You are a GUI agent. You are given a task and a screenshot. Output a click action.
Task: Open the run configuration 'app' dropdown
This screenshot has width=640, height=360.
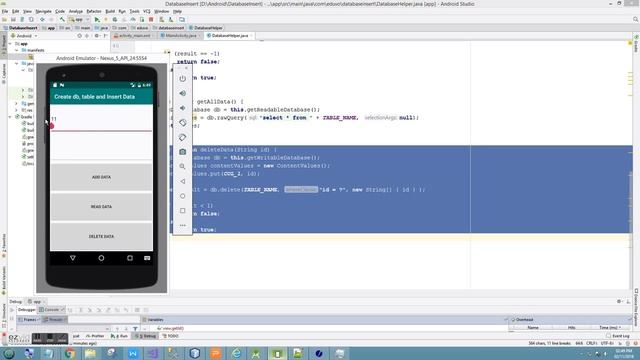coord(79,20)
